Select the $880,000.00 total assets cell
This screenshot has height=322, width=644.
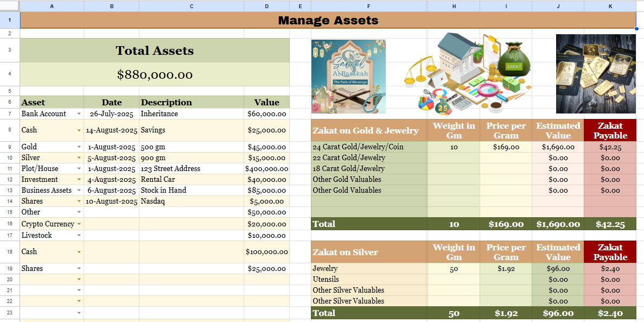[155, 75]
